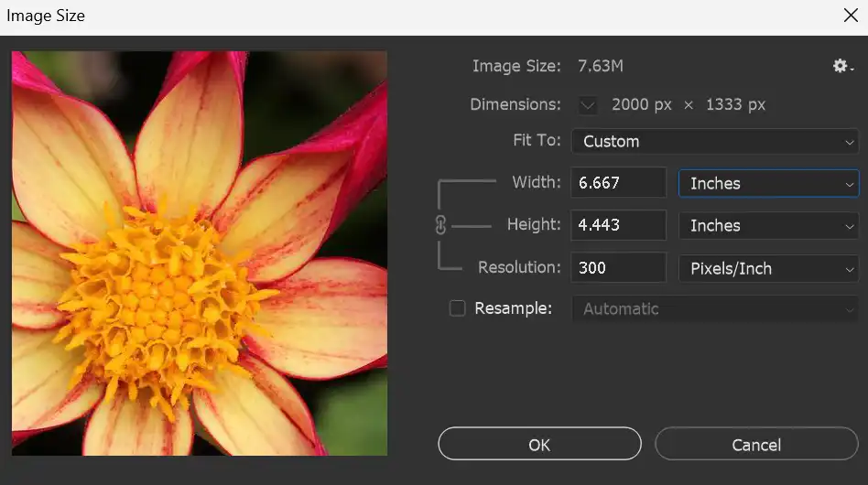Open the Resample method Automatic dropdown
The height and width of the screenshot is (485, 868).
[x=715, y=308]
